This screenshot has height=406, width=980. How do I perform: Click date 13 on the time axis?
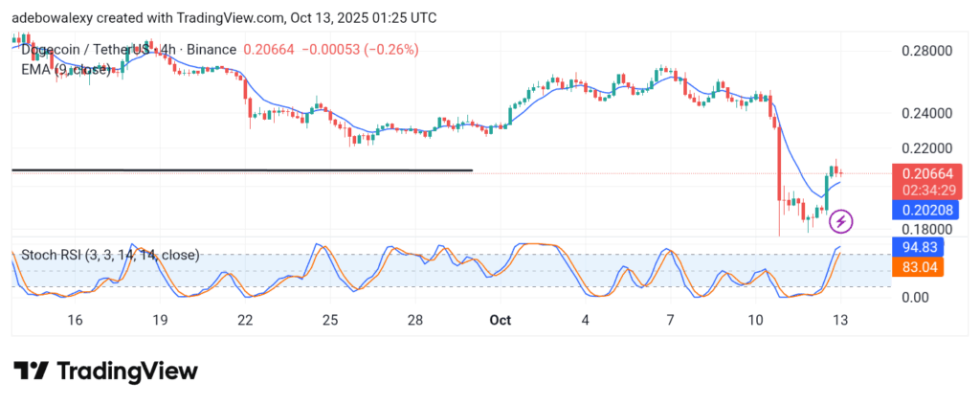pos(840,320)
